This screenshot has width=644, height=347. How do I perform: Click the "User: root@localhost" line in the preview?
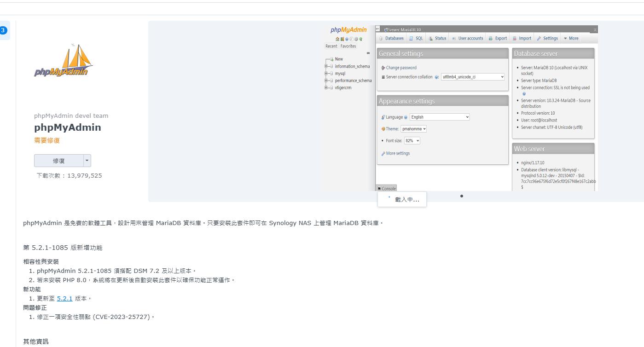click(x=539, y=120)
